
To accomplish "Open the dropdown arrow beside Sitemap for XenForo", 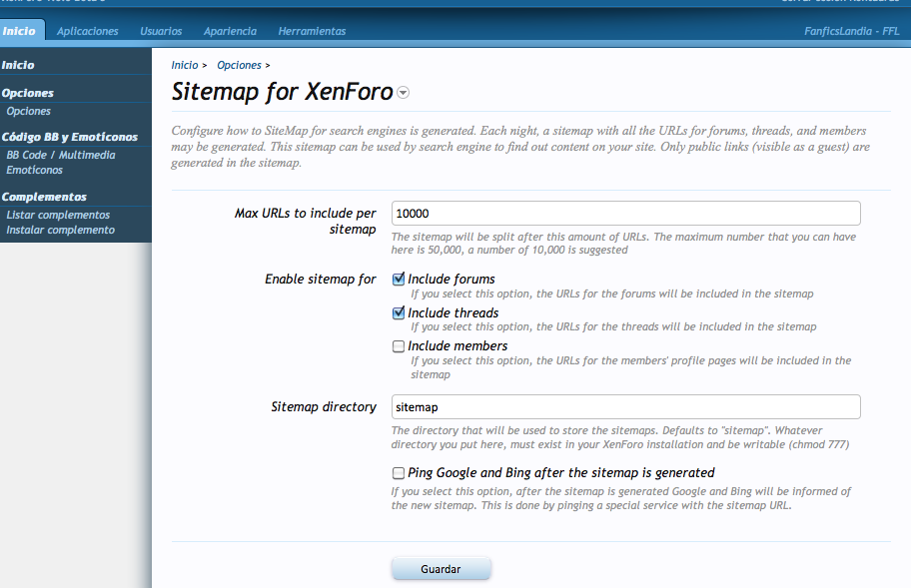I will point(404,93).
